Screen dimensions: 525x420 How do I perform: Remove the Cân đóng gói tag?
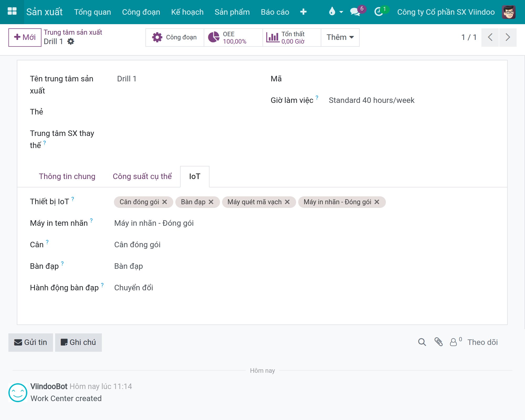click(x=165, y=202)
